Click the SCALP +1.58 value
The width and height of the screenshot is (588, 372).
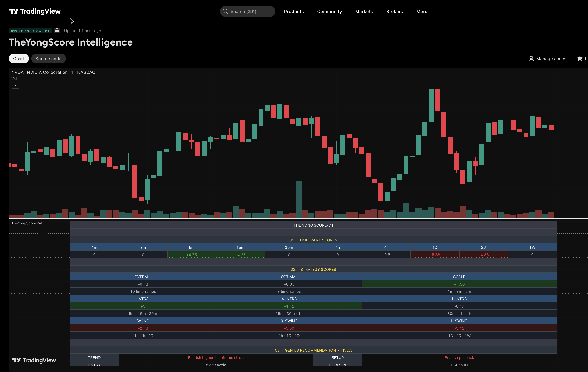click(x=459, y=284)
